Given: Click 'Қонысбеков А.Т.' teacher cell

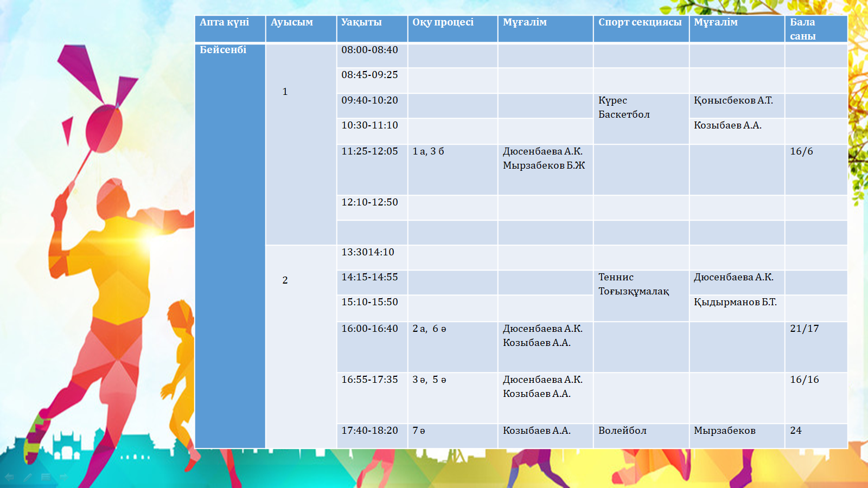Looking at the screenshot, I should (737, 106).
